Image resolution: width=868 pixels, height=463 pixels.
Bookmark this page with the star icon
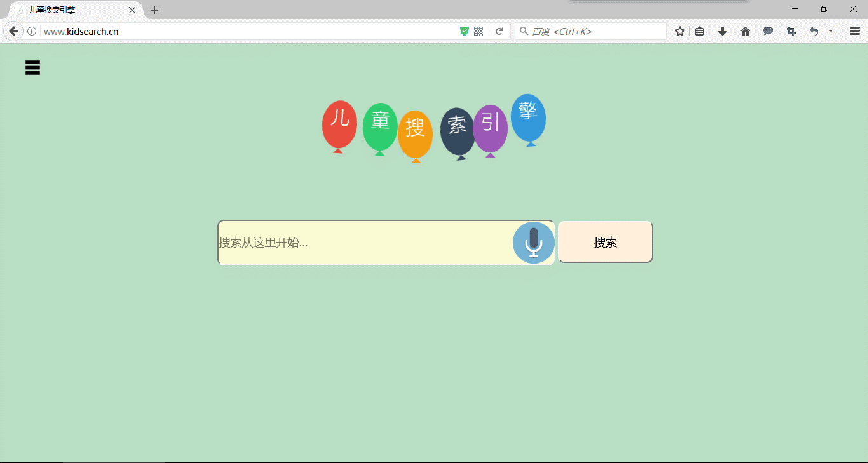(679, 30)
